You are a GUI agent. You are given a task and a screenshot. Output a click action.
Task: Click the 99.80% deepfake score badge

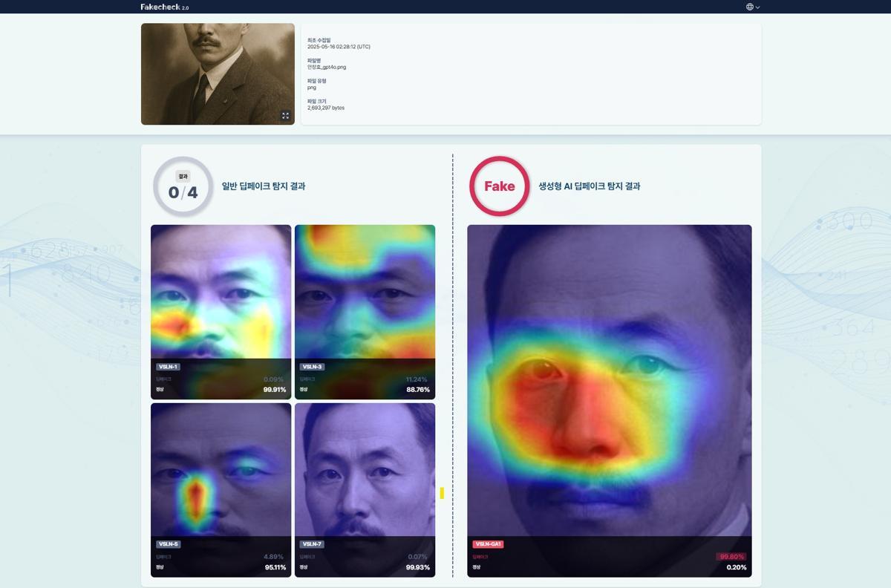pyautogui.click(x=731, y=557)
